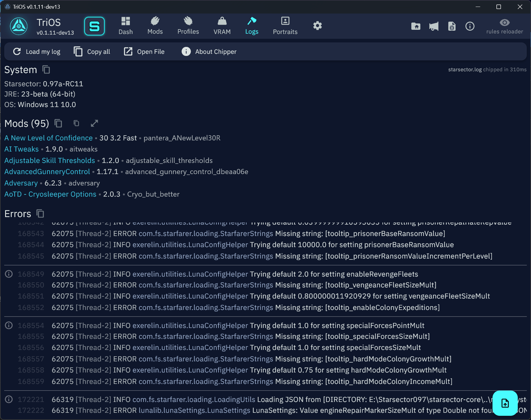Screen dimensions: 531x420
Task: Open the AI Tweaks mod link
Action: tap(21, 149)
